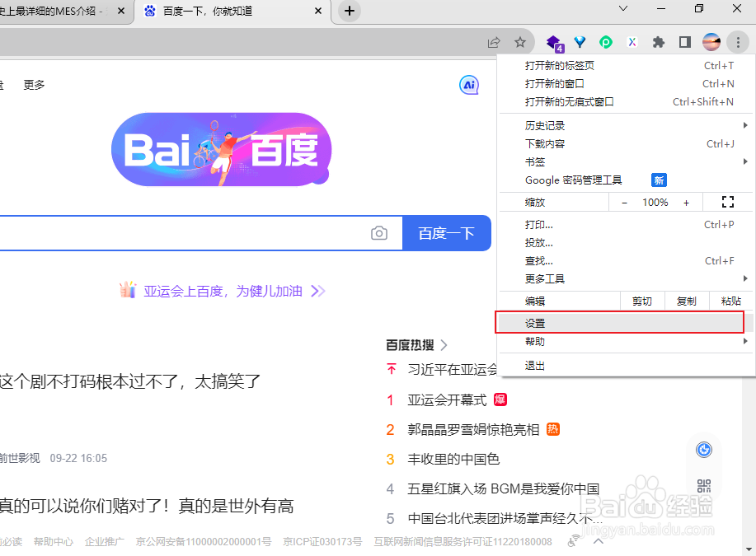Open the 亚运会上百度 promo link
Image resolution: width=756 pixels, height=556 pixels.
223,291
